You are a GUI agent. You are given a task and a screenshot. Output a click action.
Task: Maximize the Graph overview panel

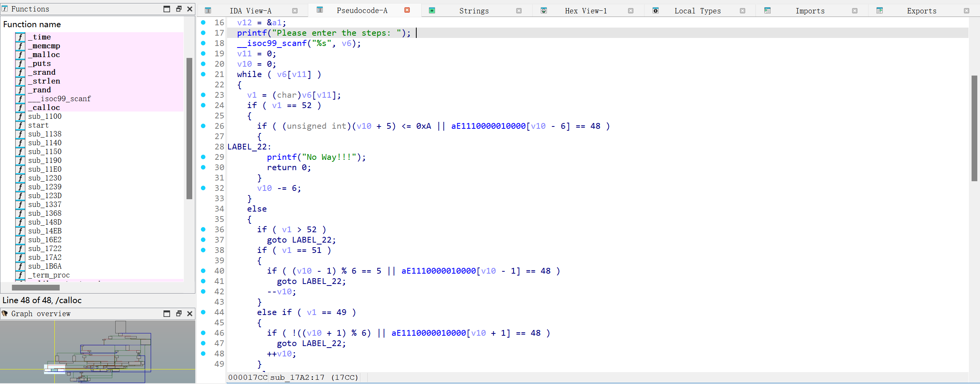(x=167, y=313)
